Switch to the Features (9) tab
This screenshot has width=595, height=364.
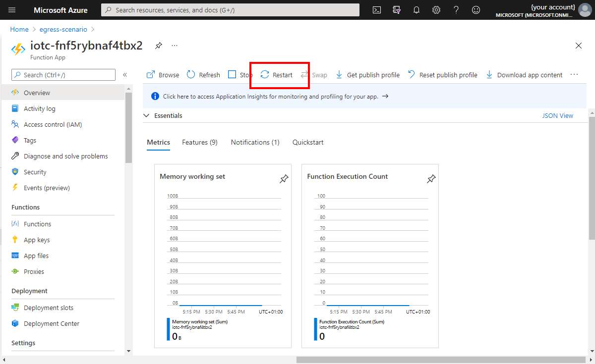199,142
